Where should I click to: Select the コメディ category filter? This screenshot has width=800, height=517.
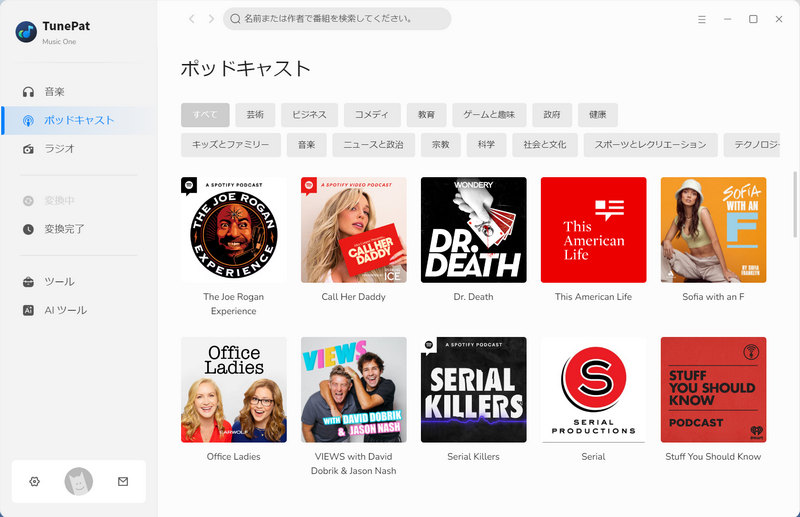[x=372, y=115]
